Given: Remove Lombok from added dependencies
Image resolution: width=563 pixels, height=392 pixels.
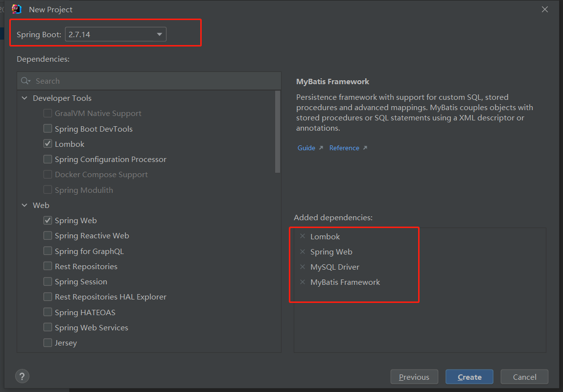Looking at the screenshot, I should [x=303, y=236].
